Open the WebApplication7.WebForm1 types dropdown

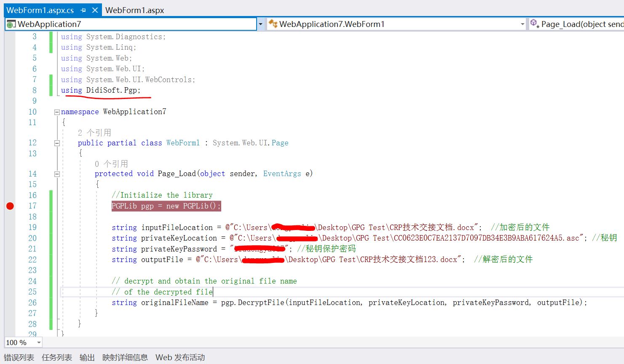coord(522,24)
